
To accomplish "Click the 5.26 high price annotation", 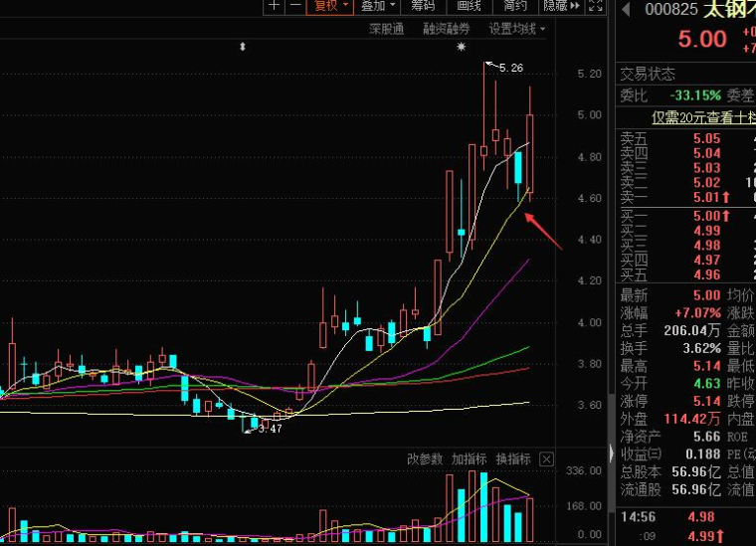I will coord(511,68).
